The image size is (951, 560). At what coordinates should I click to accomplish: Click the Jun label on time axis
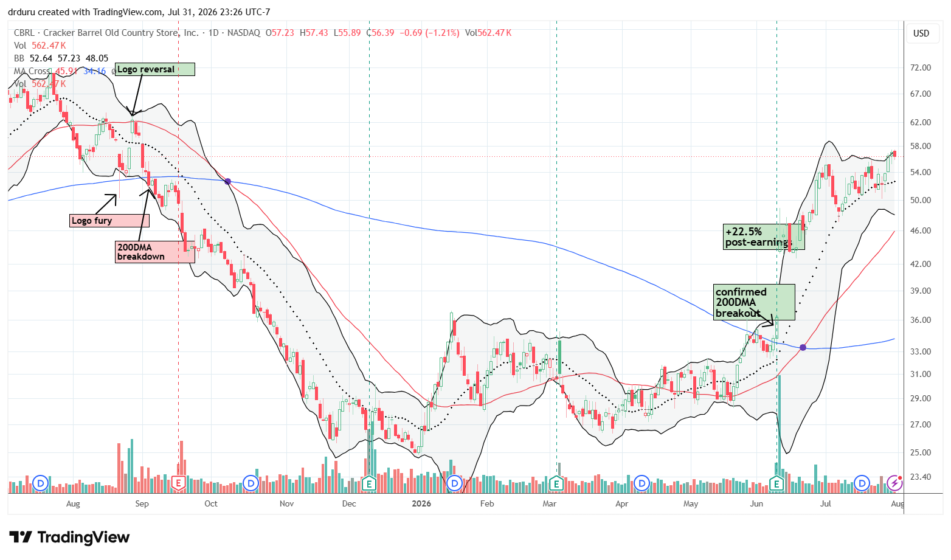pos(756,503)
